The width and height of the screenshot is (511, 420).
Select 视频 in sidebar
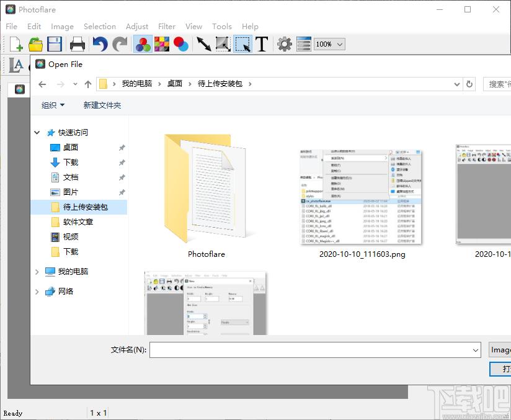point(71,237)
